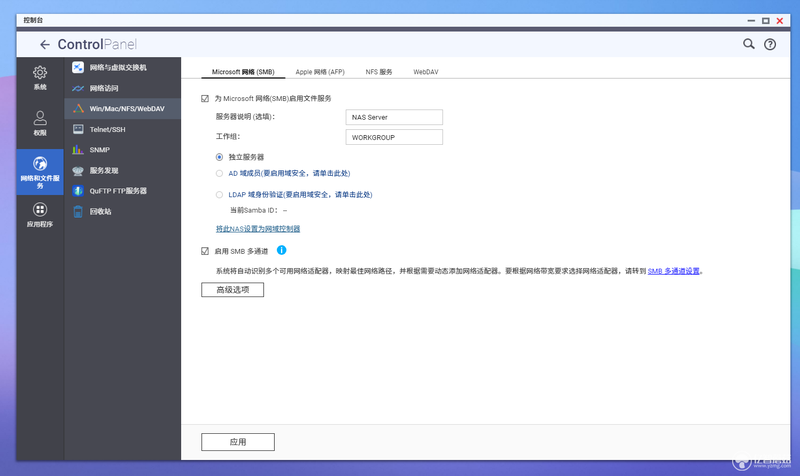Click the 当前Samba ID label
The height and width of the screenshot is (476, 800).
click(254, 210)
